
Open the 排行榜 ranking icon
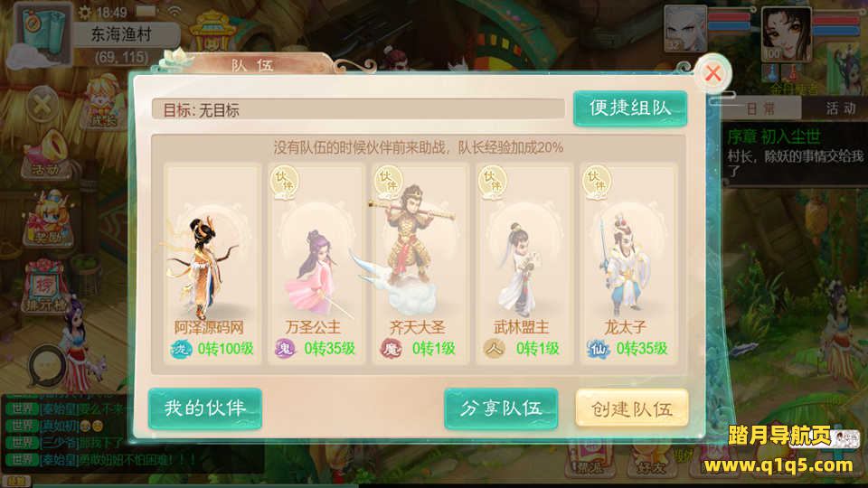coord(46,286)
